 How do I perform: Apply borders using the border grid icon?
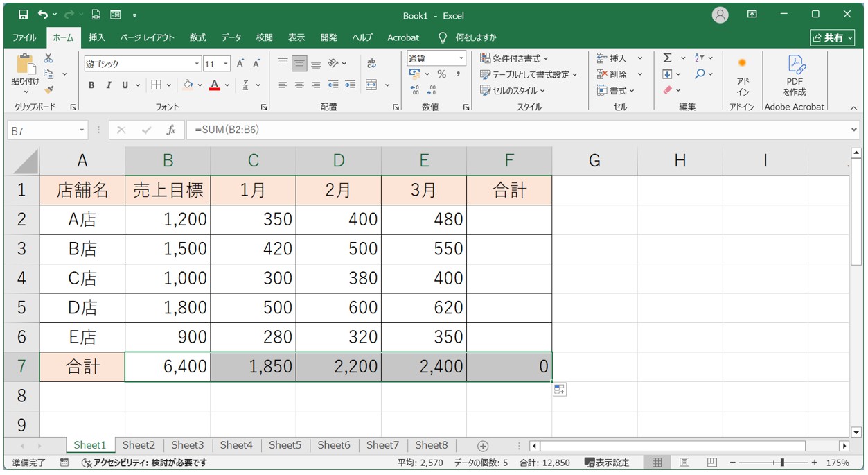(156, 85)
